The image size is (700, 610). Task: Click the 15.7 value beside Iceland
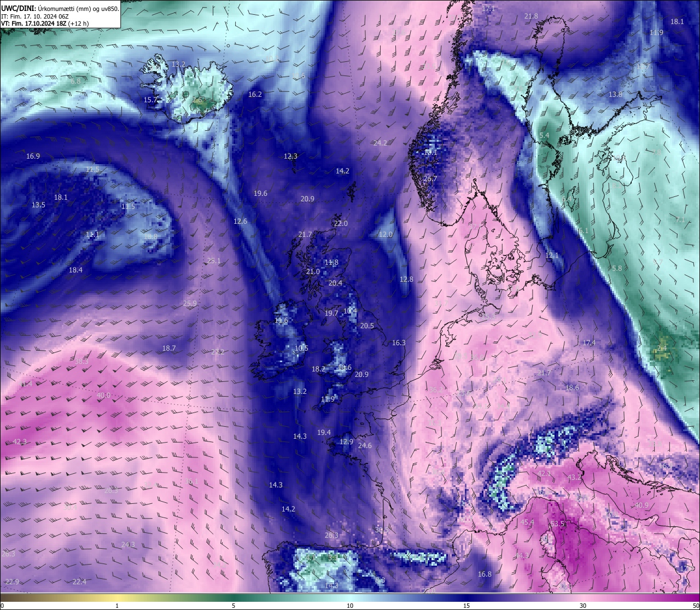[x=150, y=100]
